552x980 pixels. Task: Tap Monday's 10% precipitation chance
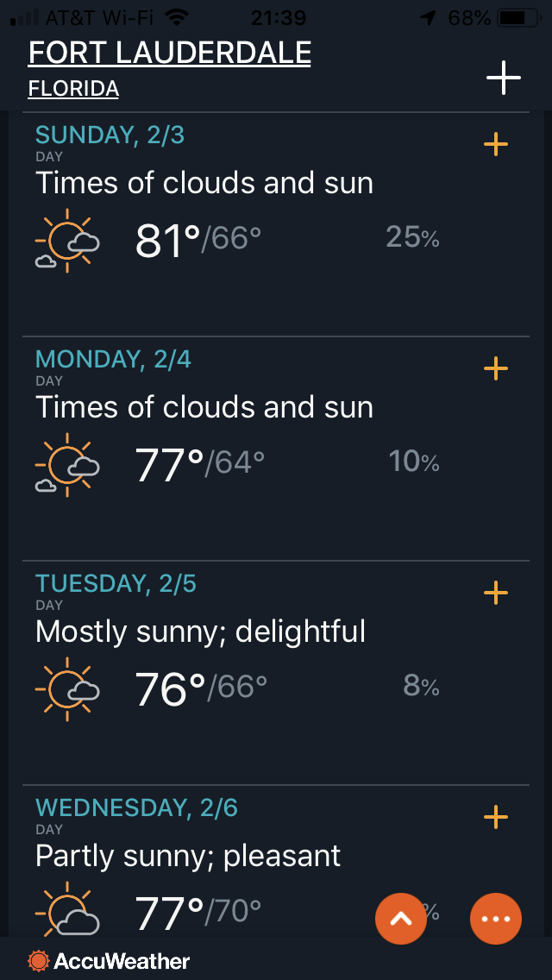[x=414, y=462]
